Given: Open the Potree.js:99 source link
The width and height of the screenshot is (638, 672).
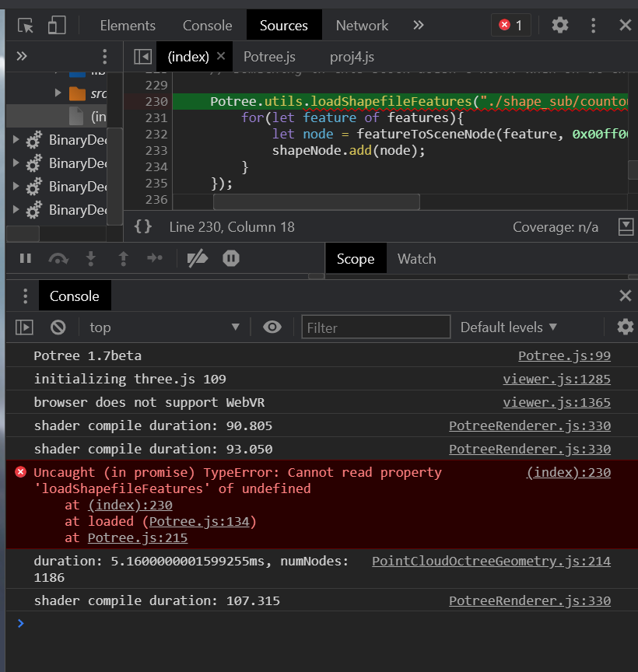Looking at the screenshot, I should 564,355.
